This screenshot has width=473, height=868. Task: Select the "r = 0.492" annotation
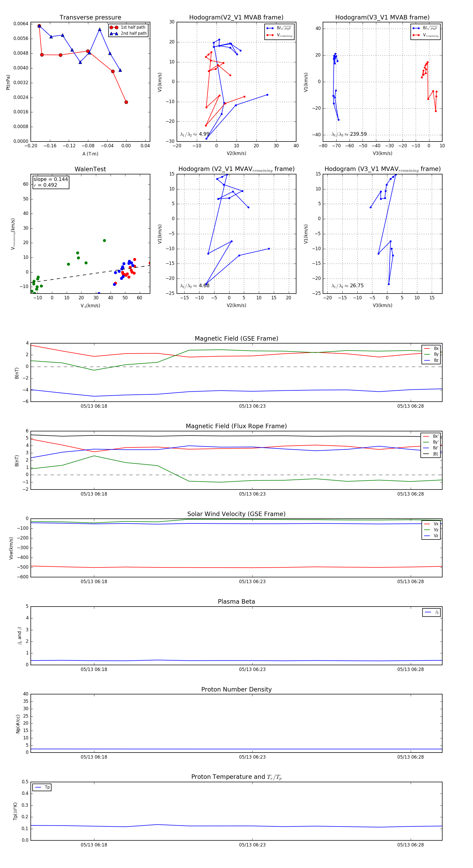[45, 185]
